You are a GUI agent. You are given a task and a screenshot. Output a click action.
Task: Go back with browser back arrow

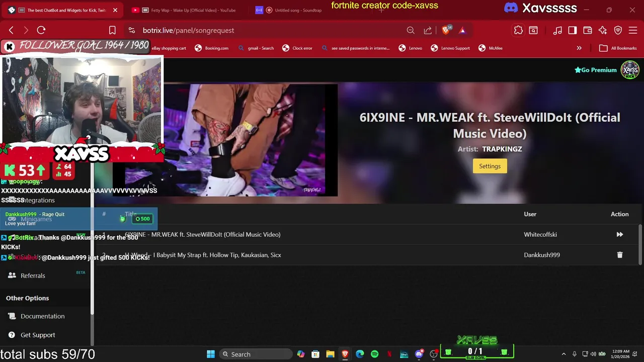point(11,30)
